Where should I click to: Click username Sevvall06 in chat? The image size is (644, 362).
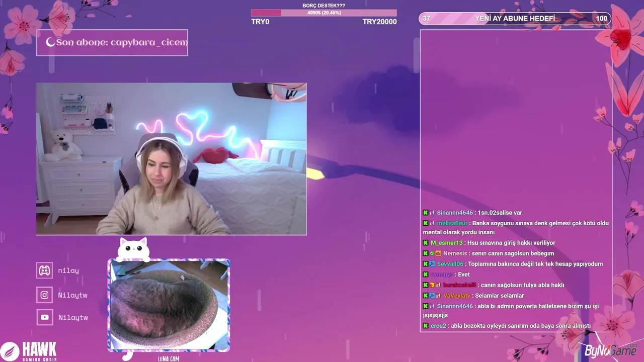click(x=450, y=264)
